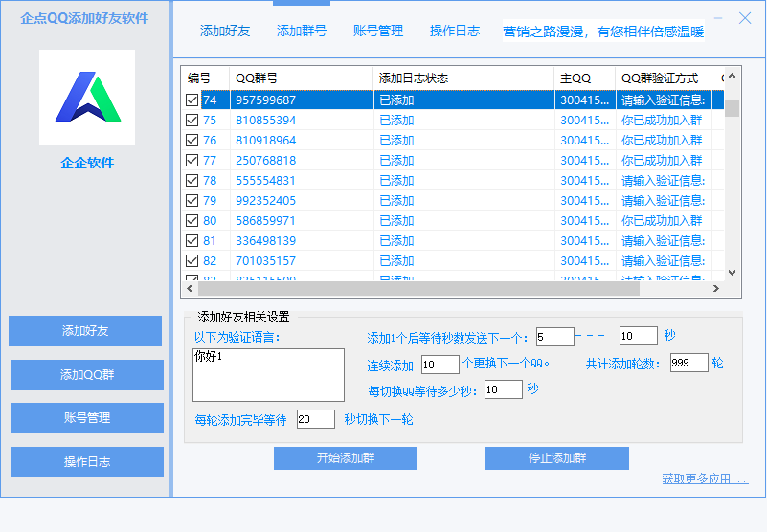Toggle the checkbox for row 76

tap(192, 141)
